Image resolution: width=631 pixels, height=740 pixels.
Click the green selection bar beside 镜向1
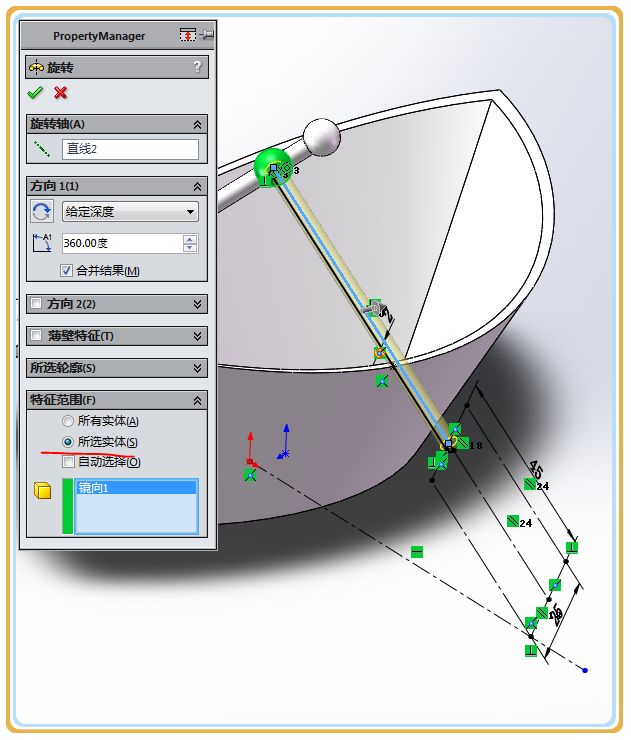click(x=67, y=506)
